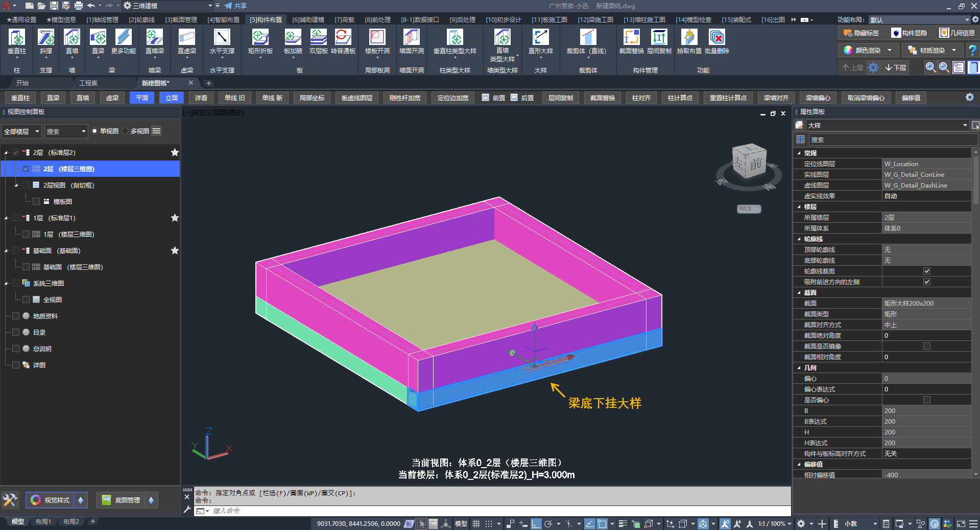The image size is (980, 530).
Task: Collapse the 2层 (标准层2) tree node
Action: pos(6,153)
